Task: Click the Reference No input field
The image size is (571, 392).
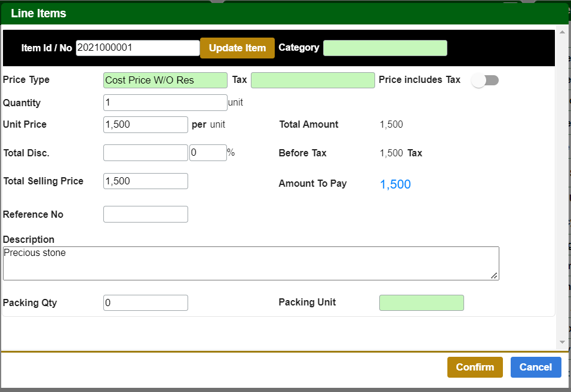Action: coord(145,214)
